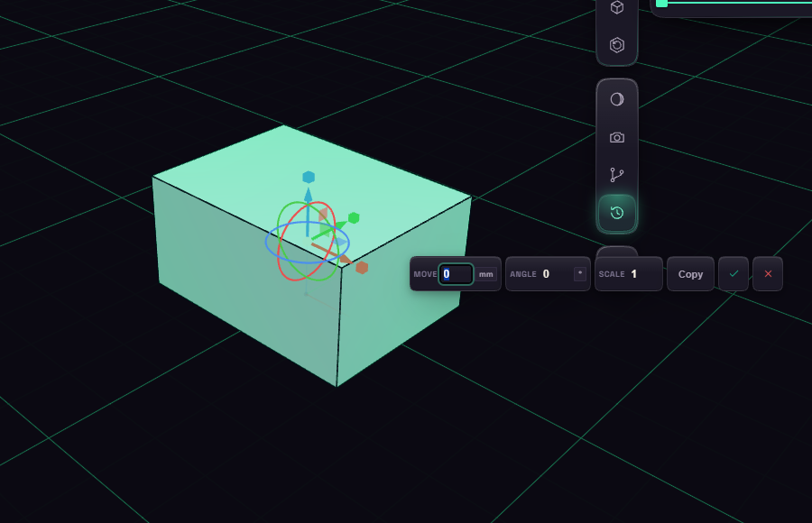Take a snapshot with the camera icon

617,137
